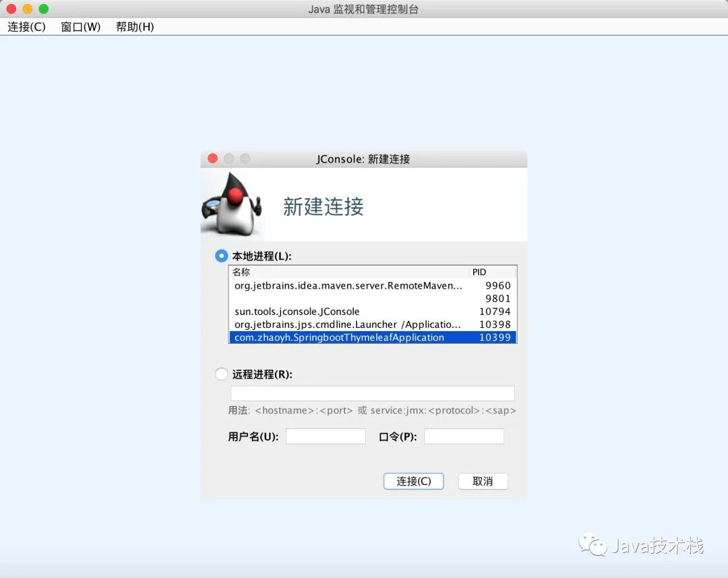Select the 本地进程(L) radio button
Image resolution: width=728 pixels, height=578 pixels.
[x=222, y=256]
